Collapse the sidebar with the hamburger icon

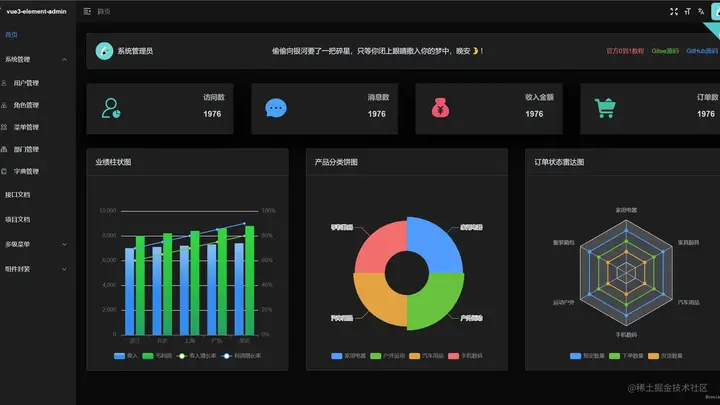(87, 11)
